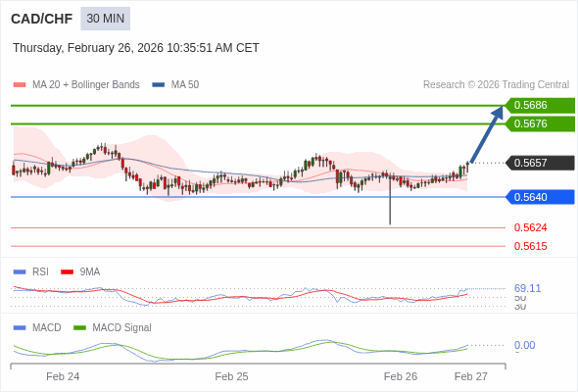Click the CAD/CHF pair title
This screenshot has height=392, width=578.
pyautogui.click(x=42, y=19)
